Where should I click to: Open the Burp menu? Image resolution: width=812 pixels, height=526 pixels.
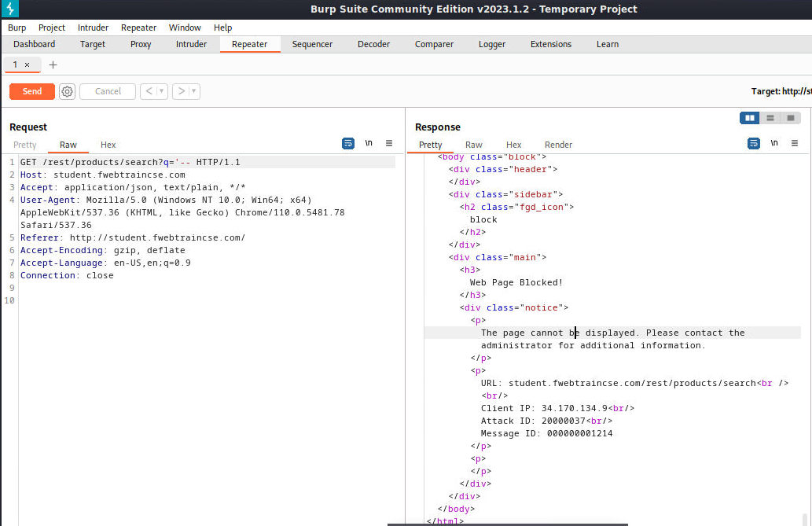coord(17,28)
